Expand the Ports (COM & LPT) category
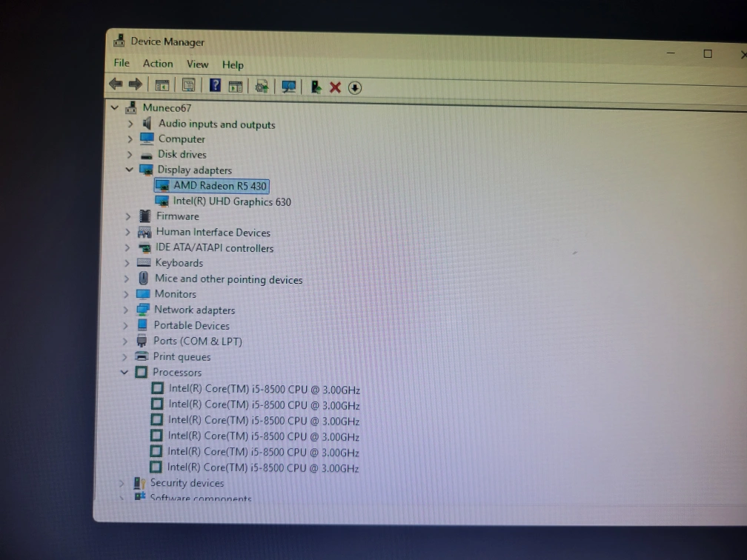Viewport: 747px width, 560px height. pos(124,341)
